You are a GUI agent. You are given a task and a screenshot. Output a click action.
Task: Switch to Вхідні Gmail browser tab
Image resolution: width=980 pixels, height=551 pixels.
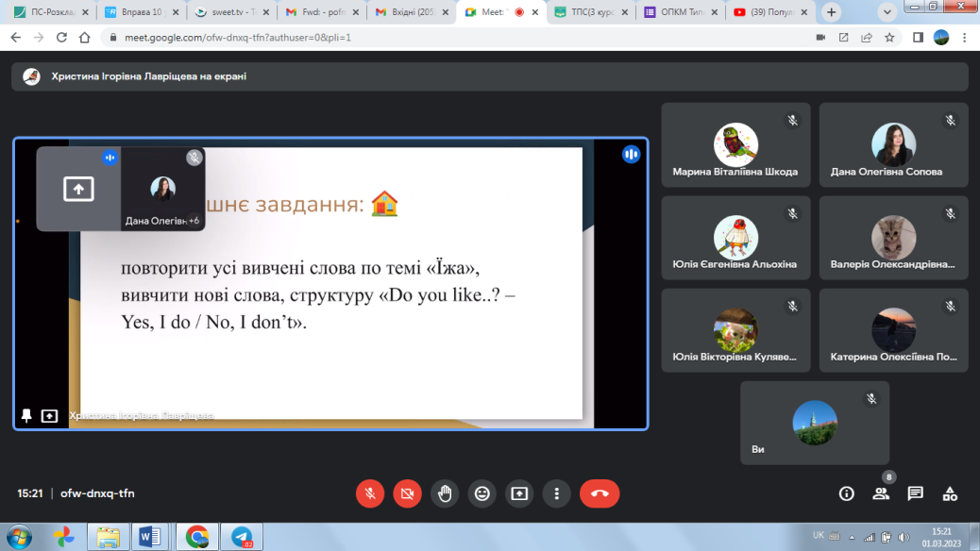tap(413, 12)
